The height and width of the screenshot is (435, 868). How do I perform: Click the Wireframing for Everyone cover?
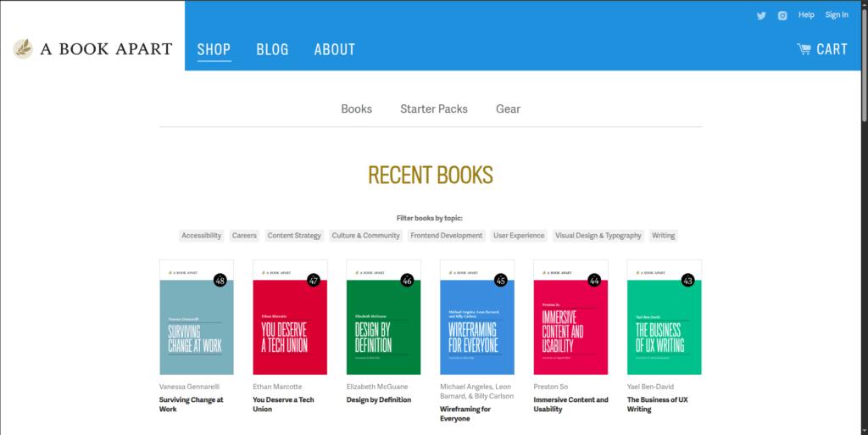pyautogui.click(x=477, y=317)
